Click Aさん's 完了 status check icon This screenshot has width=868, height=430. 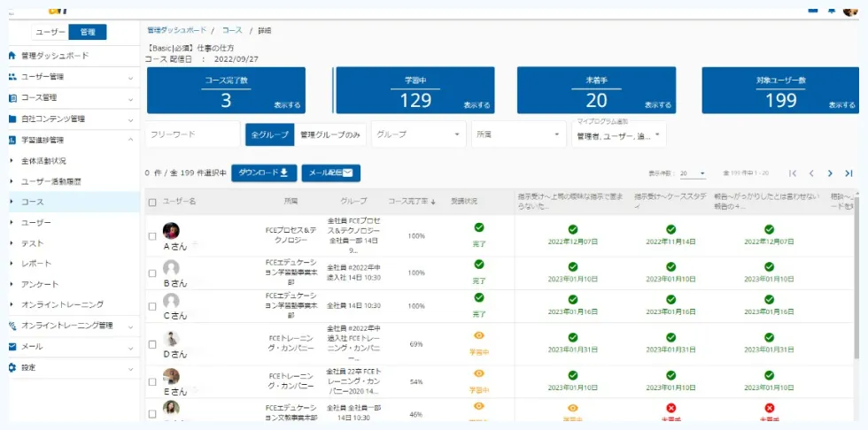pyautogui.click(x=479, y=227)
